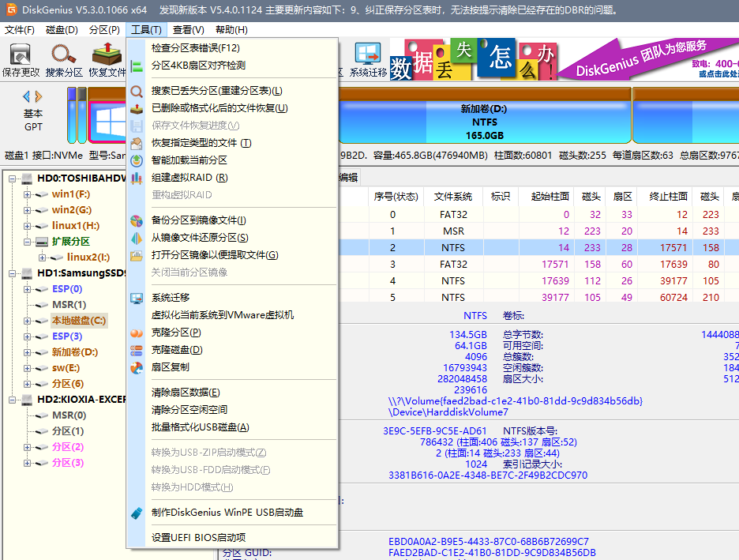Click icon beside 已删除或格式化后的文件恢复
The width and height of the screenshot is (739, 560).
pos(137,108)
